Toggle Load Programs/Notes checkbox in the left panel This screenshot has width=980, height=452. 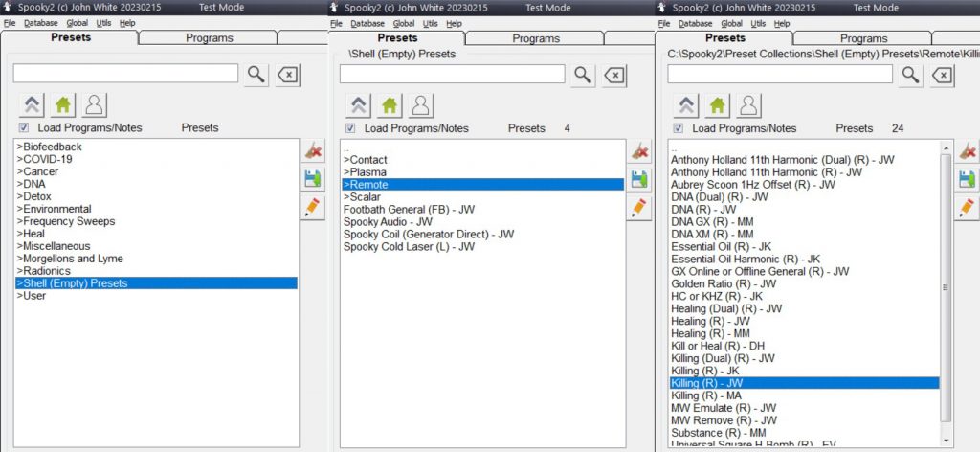24,128
